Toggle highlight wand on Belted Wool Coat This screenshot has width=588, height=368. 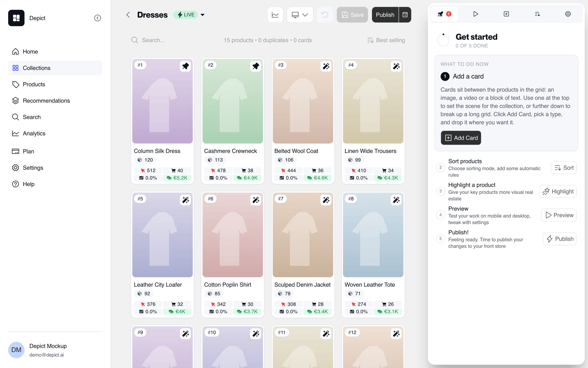326,66
